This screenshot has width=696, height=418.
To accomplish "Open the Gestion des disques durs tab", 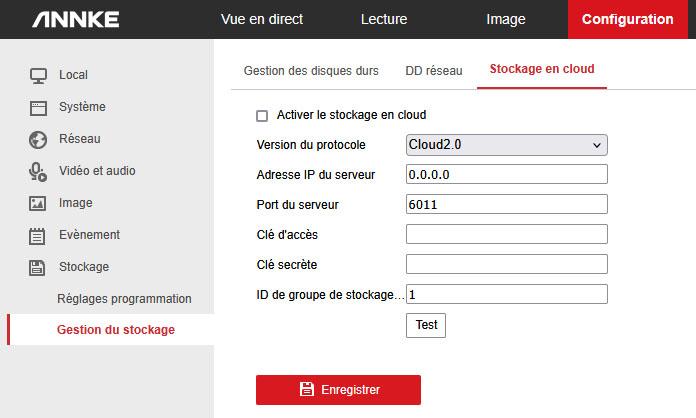I will pos(311,70).
